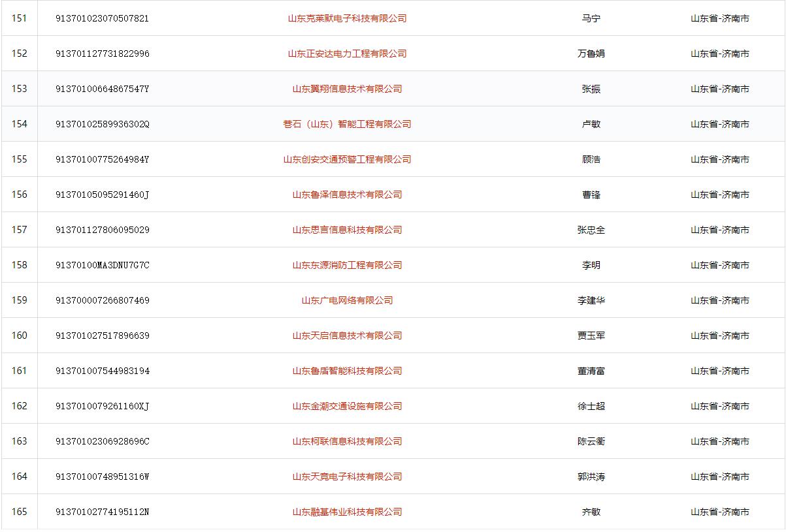This screenshot has width=786, height=532.
Task: Click the 山东正安达电力工程有限公司 link
Action: (x=347, y=54)
